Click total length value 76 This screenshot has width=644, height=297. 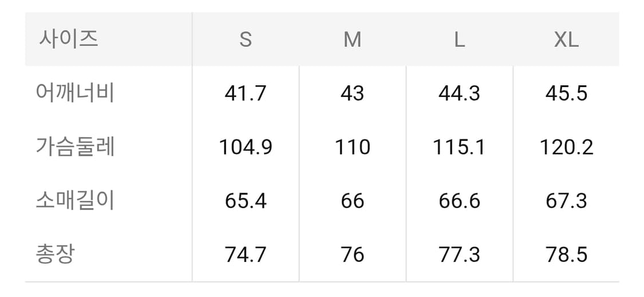pos(352,255)
